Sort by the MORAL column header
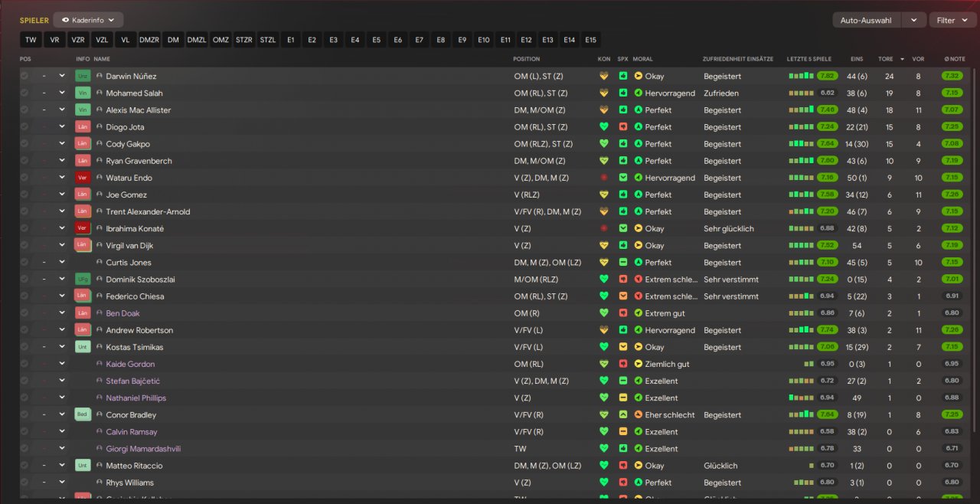The width and height of the screenshot is (980, 504). 643,59
